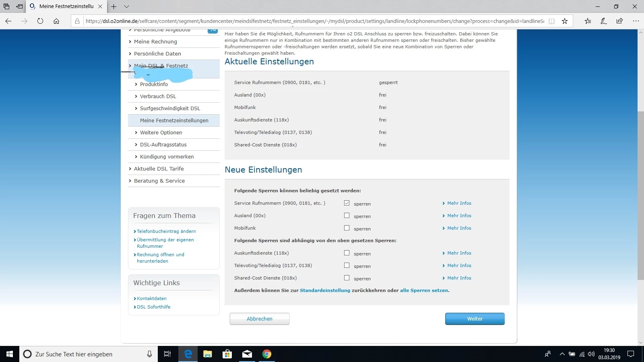
Task: Open Google Chrome from the taskbar
Action: pyautogui.click(x=267, y=354)
